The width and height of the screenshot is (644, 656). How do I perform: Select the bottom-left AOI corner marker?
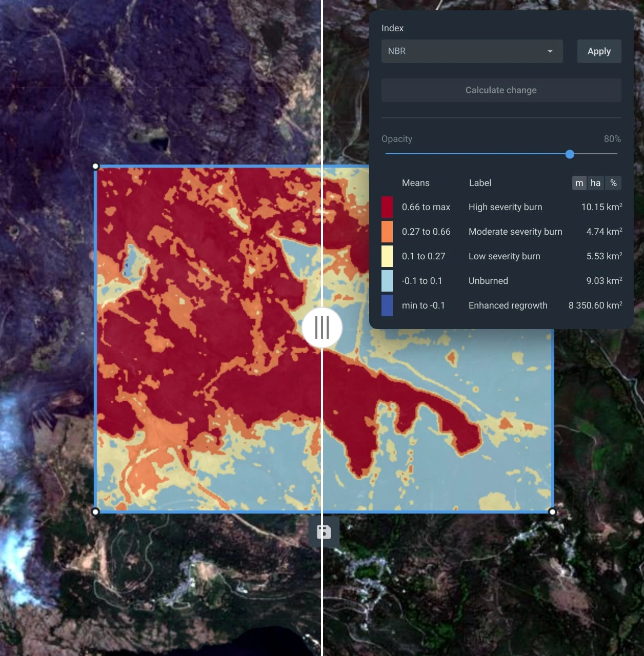click(96, 511)
